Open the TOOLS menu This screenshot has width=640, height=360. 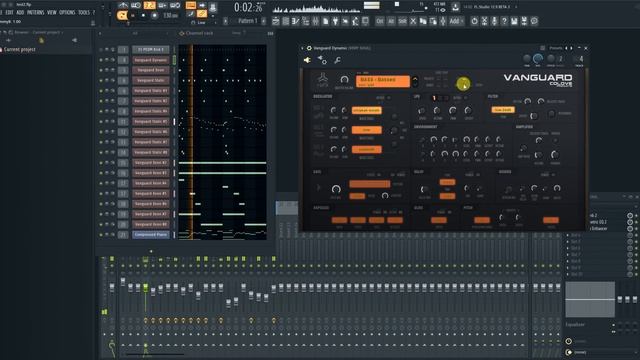(84, 13)
